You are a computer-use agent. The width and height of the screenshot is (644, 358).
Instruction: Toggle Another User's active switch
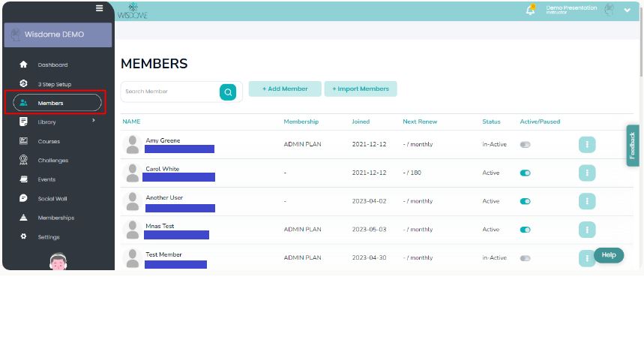tap(526, 201)
